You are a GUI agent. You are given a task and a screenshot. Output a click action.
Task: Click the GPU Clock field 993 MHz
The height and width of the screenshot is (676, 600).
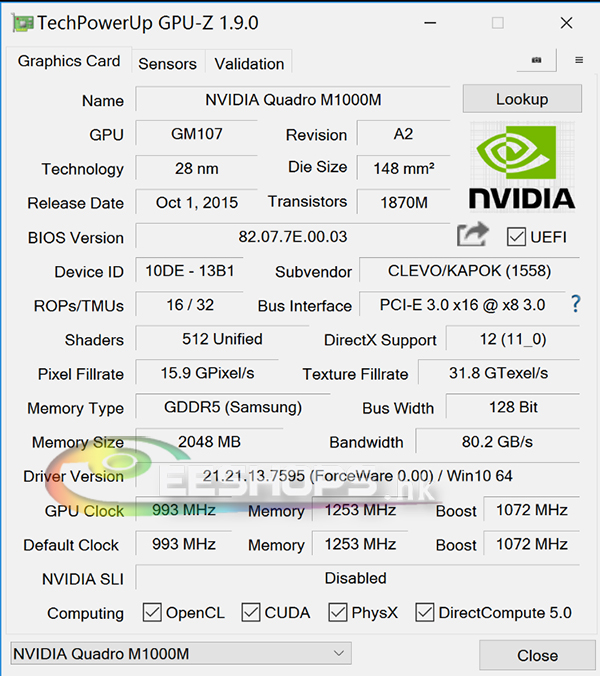point(184,510)
